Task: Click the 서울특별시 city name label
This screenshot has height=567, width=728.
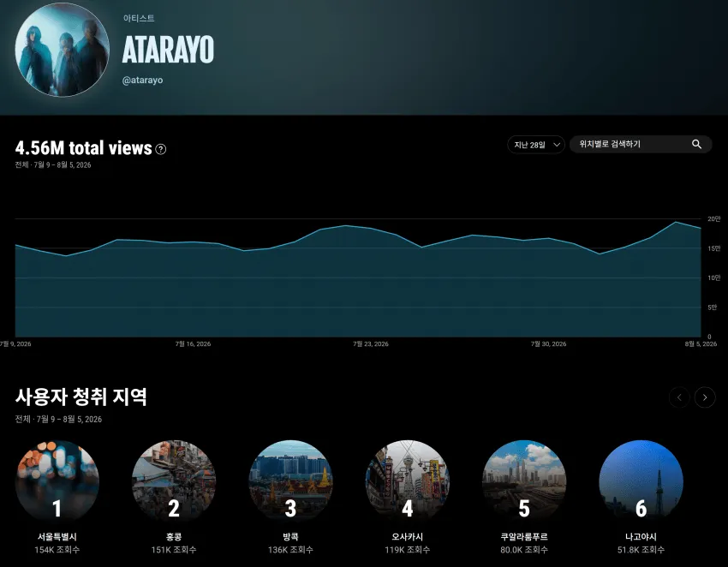Action: (57, 537)
